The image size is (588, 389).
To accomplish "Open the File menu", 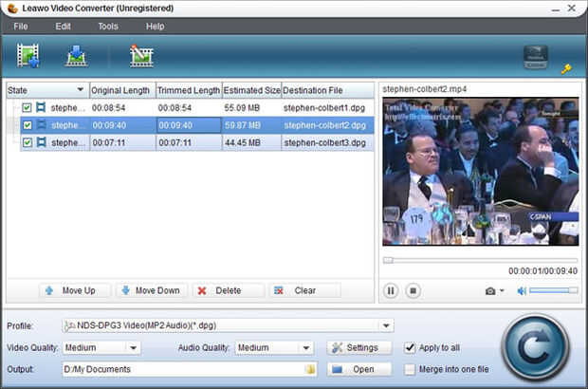I will click(21, 27).
